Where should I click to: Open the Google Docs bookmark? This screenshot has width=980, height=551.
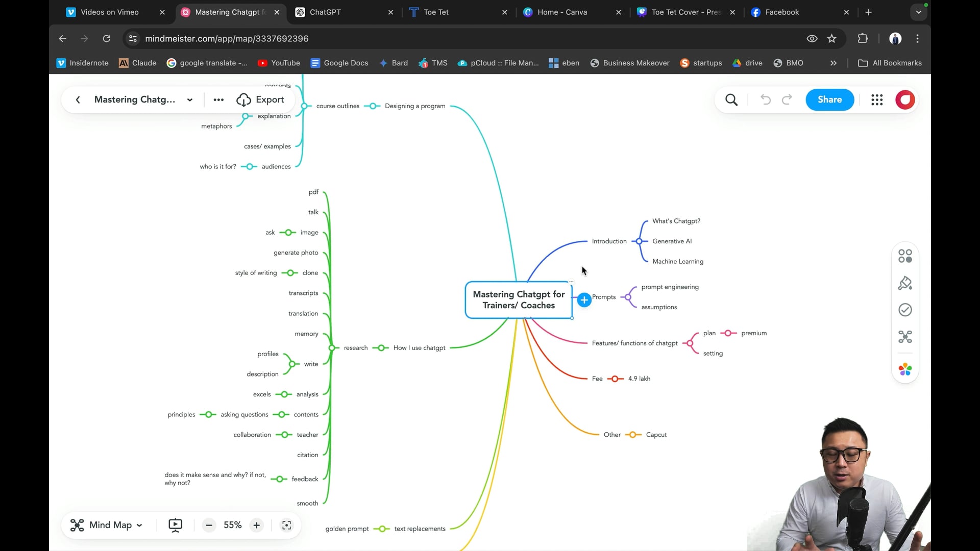(x=339, y=63)
